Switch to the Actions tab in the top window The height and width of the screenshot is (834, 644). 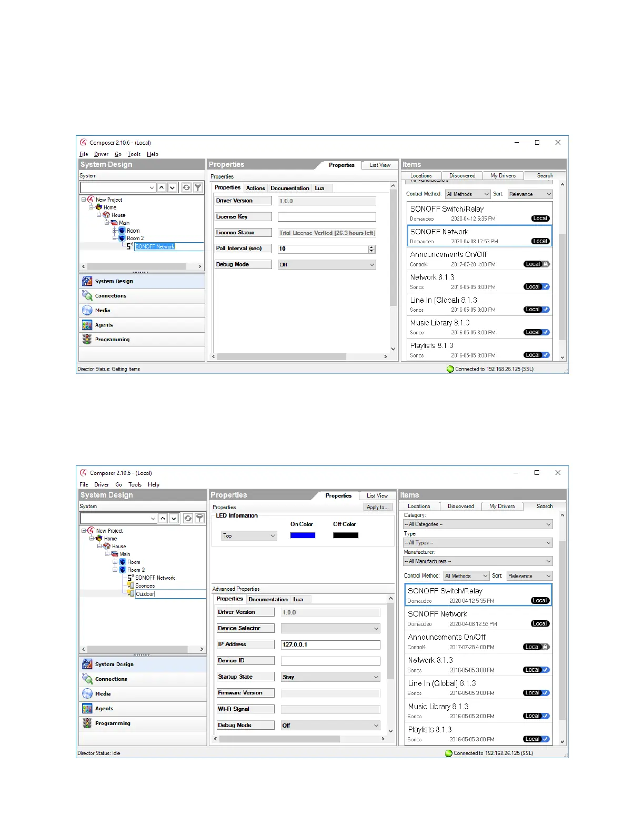256,188
